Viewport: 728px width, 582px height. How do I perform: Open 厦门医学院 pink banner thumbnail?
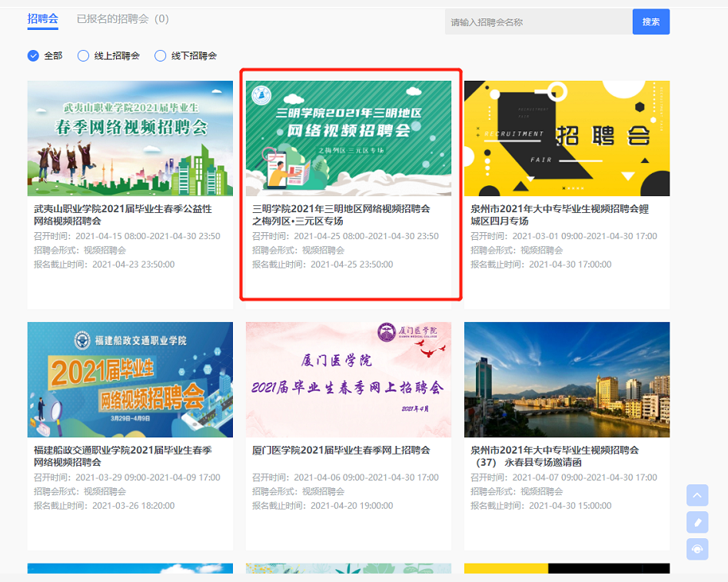348,380
